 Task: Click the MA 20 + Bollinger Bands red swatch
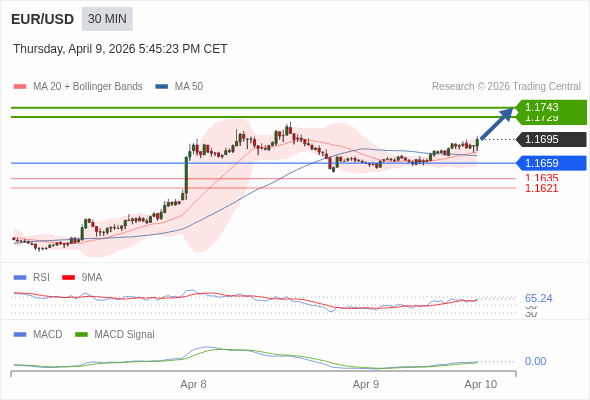click(x=20, y=87)
